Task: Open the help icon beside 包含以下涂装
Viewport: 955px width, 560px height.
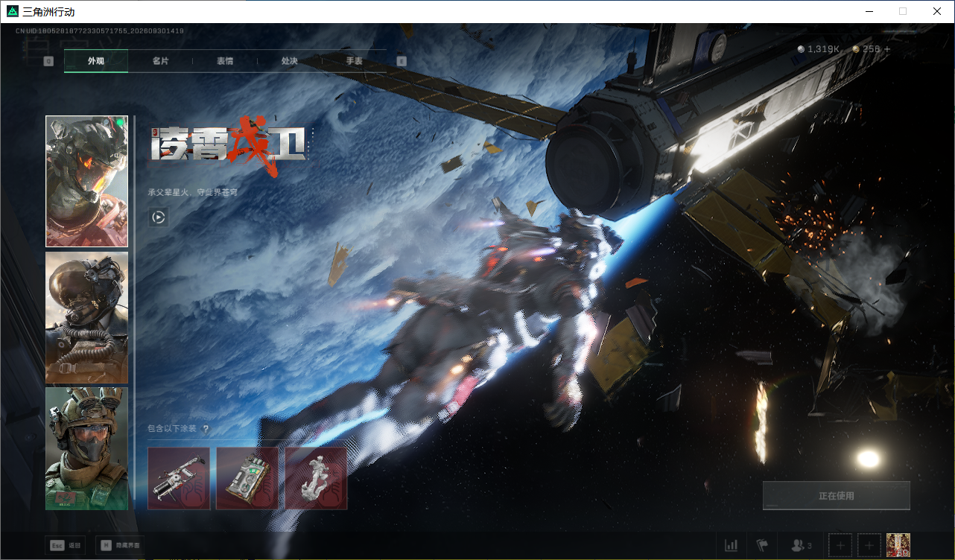Action: (x=206, y=429)
